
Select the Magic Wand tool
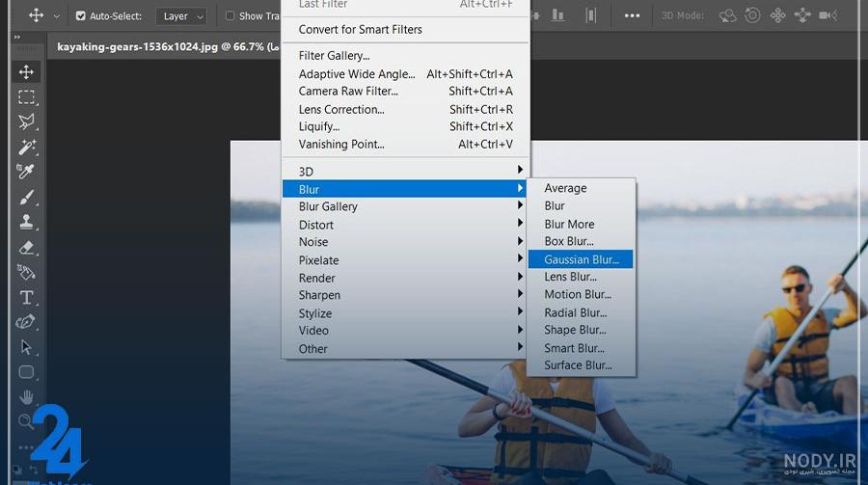pyautogui.click(x=26, y=147)
